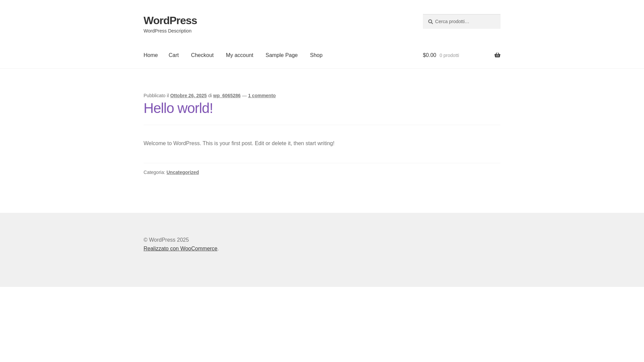Follow Realizzato con WooCommerce link
This screenshot has width=644, height=362.
point(180,249)
